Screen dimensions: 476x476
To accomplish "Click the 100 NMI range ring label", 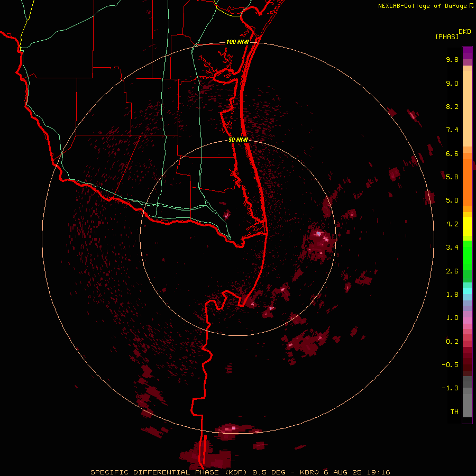I will 237,42.
